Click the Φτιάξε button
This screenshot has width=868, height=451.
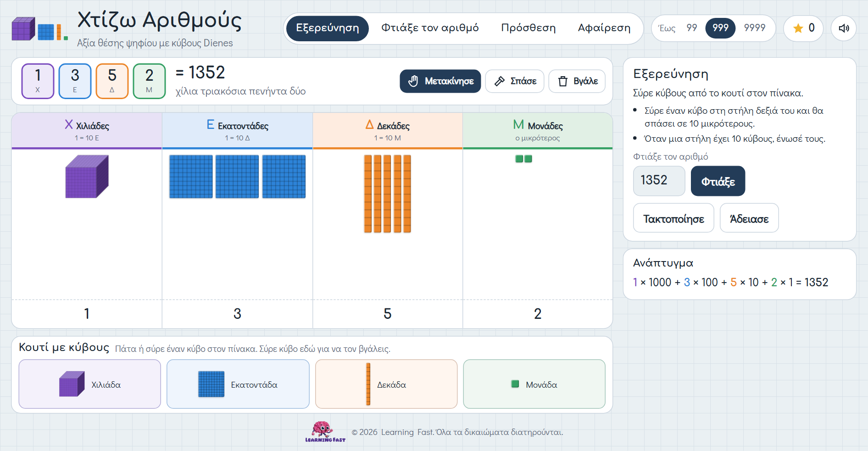718,181
